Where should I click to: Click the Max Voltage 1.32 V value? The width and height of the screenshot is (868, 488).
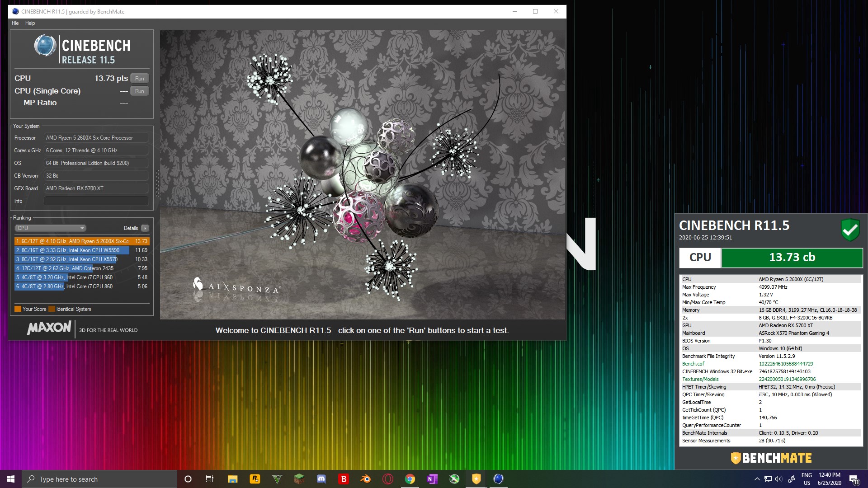tap(766, 295)
